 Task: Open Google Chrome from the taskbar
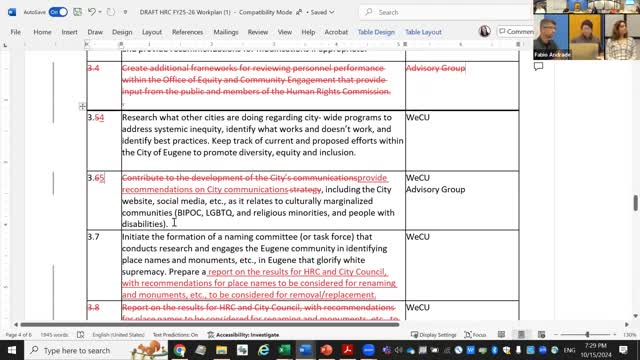coord(180,350)
